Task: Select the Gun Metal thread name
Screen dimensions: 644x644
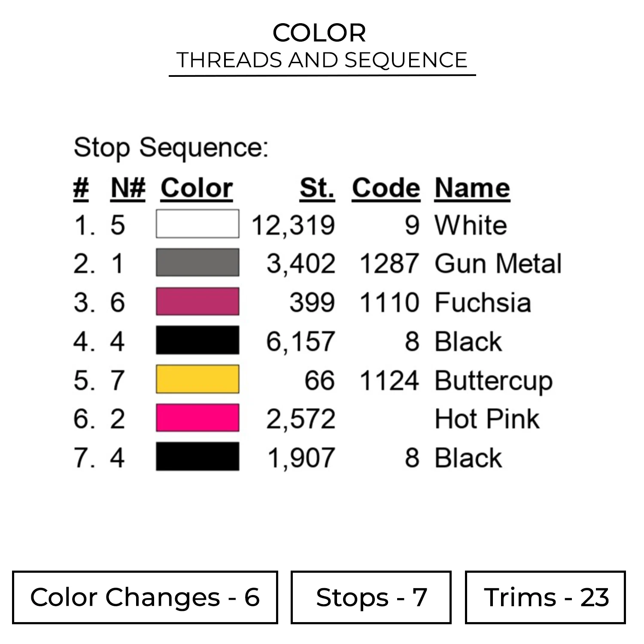Action: [498, 263]
